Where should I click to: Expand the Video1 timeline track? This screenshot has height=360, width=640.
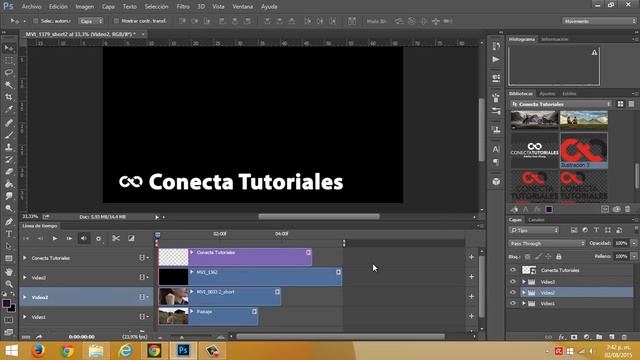pos(24,317)
